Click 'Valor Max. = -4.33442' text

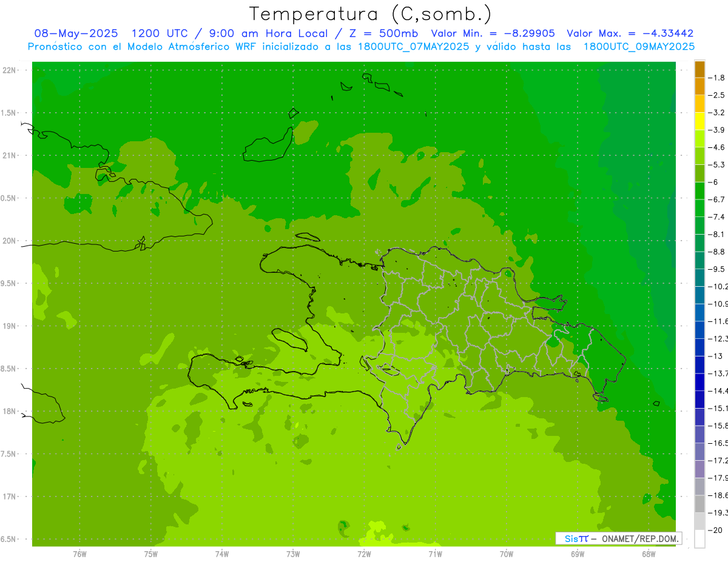tap(630, 33)
